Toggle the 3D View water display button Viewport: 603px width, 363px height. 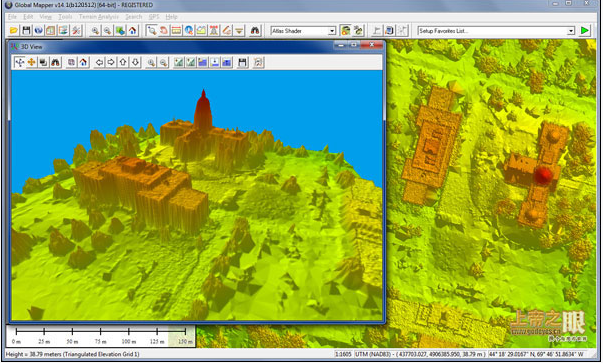(203, 62)
